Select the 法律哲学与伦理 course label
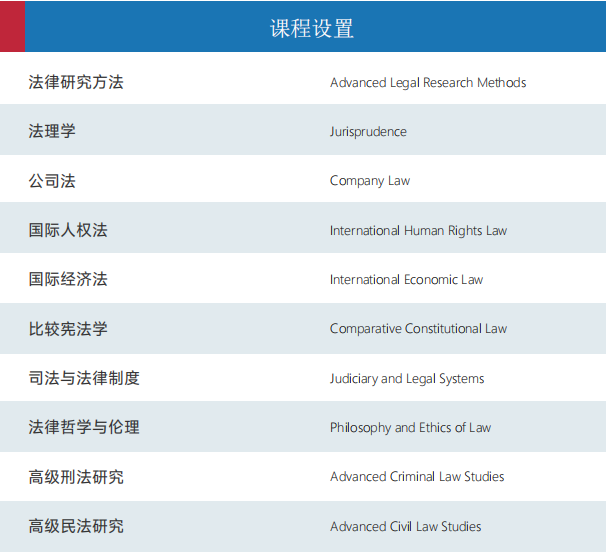Screen dimensions: 608x552 tap(84, 427)
